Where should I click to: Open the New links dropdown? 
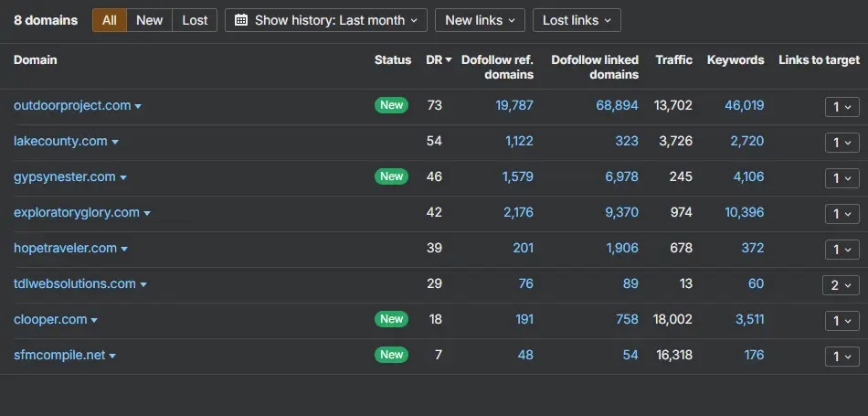pos(480,20)
